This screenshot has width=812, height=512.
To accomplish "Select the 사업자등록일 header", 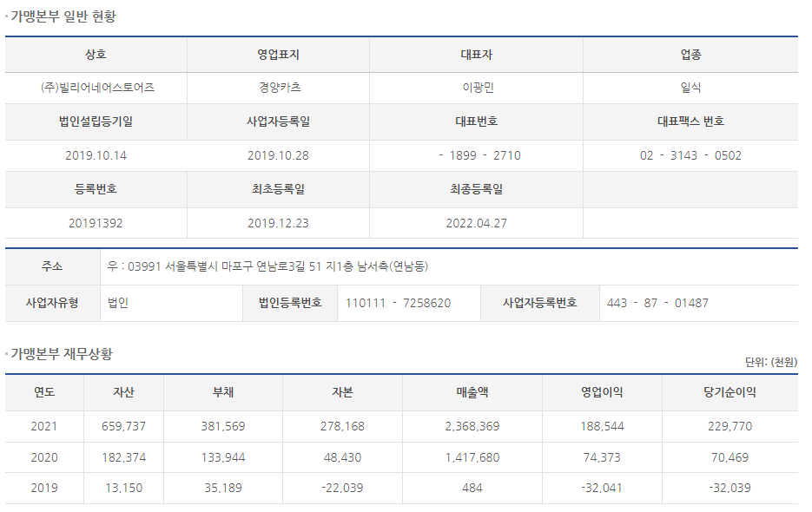I will 278,121.
